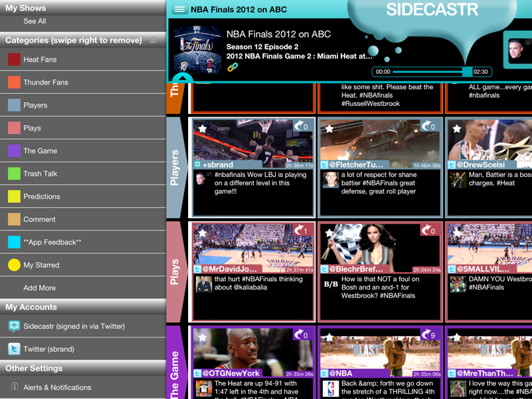Click the Players row label tab
532x399 pixels.
pos(176,168)
